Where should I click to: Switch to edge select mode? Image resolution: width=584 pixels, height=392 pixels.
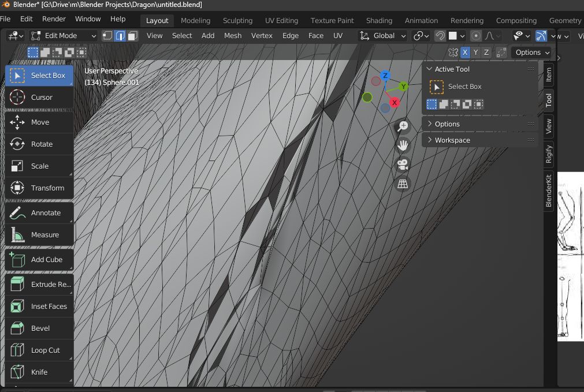pos(120,36)
